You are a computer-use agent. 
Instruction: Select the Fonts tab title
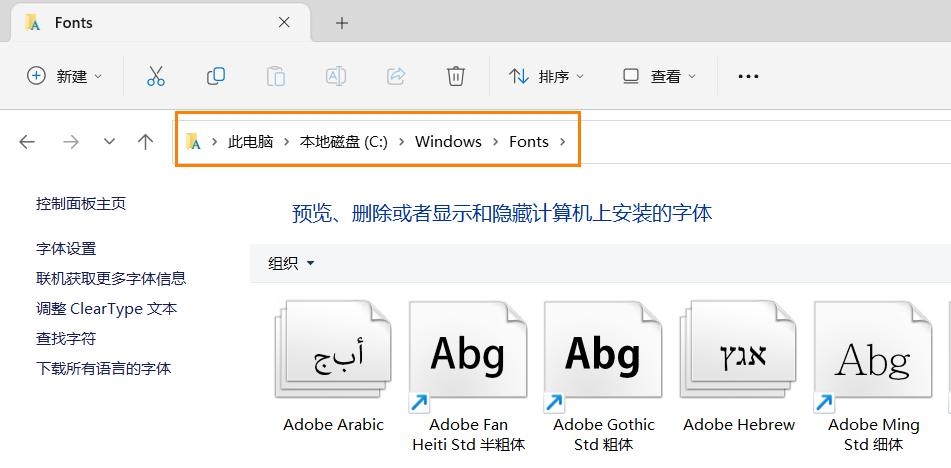73,23
